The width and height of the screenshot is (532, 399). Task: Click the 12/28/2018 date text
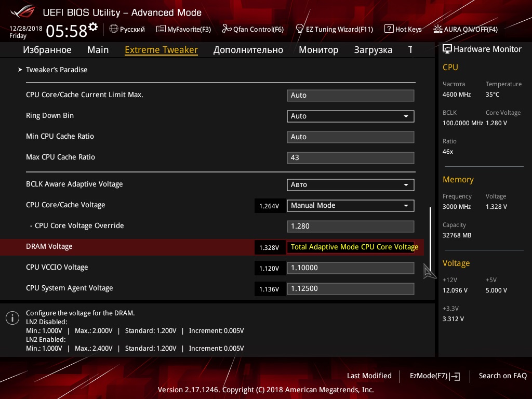[x=26, y=29]
